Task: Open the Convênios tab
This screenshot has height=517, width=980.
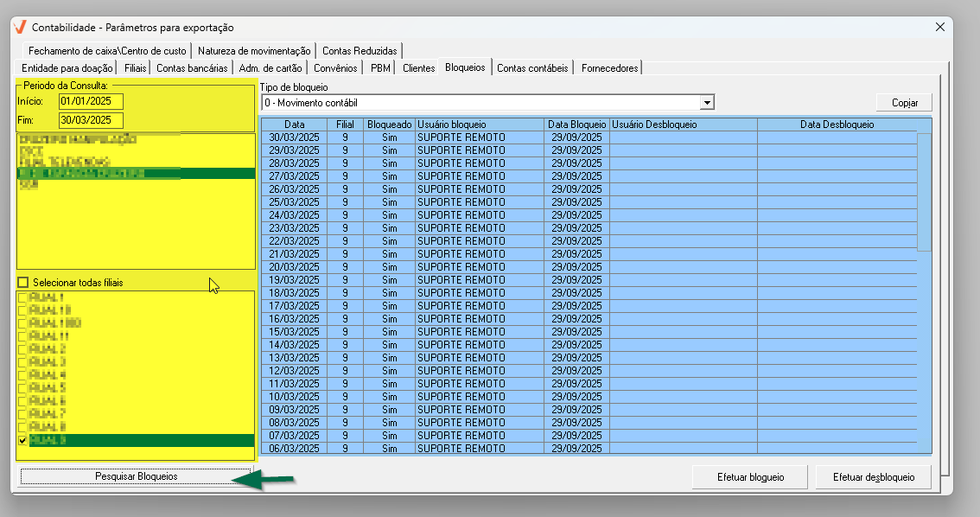Action: pos(335,67)
